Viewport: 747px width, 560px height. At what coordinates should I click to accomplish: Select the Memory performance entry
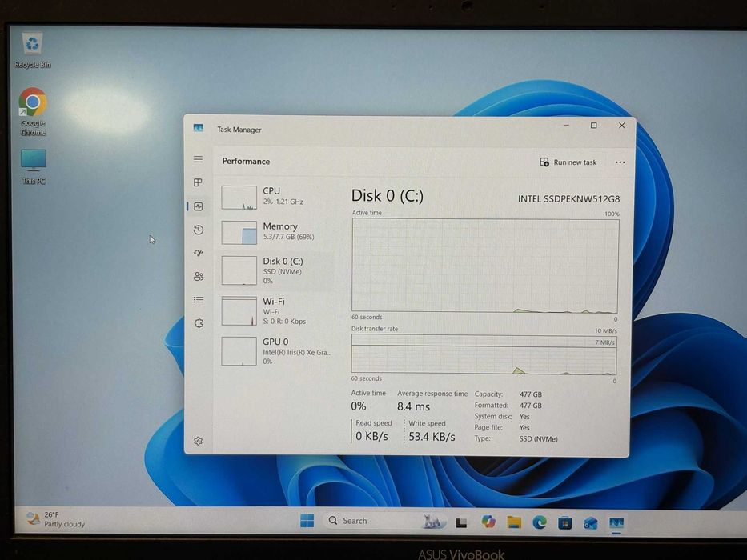point(276,232)
